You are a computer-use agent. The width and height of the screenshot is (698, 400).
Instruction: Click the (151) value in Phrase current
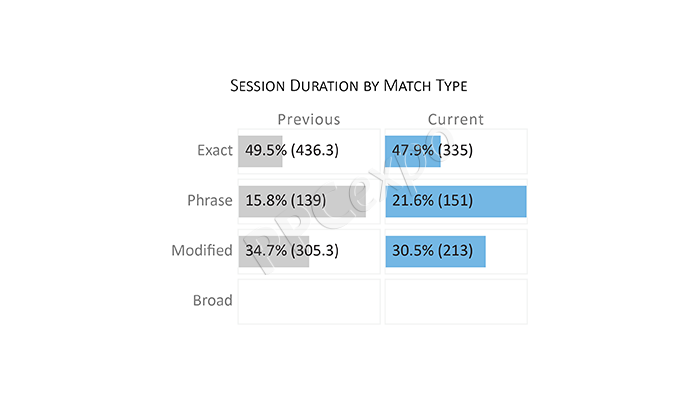tap(455, 201)
